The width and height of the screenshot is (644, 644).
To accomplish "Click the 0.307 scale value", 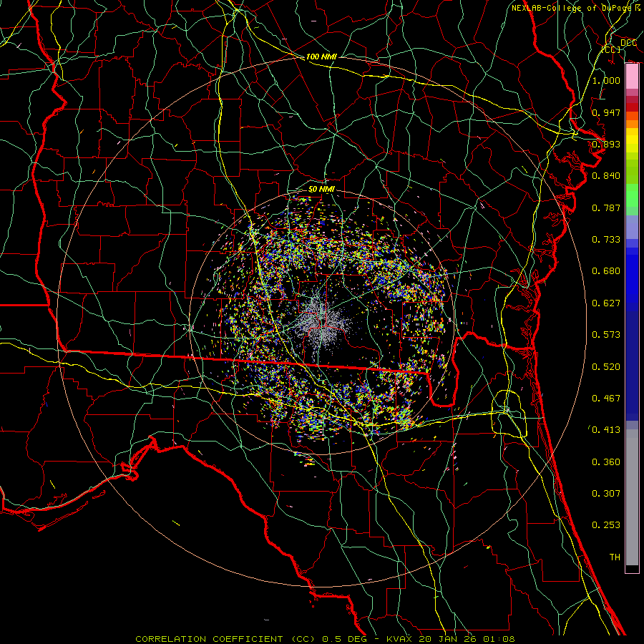I will pyautogui.click(x=606, y=493).
